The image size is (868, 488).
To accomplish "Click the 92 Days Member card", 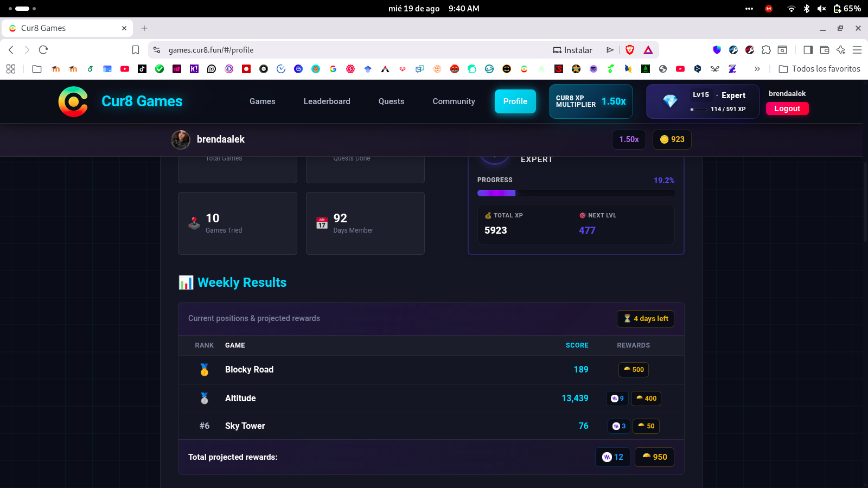I will pos(365,223).
